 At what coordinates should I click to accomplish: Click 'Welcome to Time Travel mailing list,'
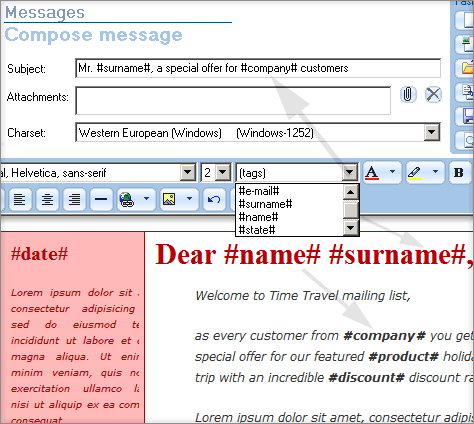pyautogui.click(x=303, y=296)
